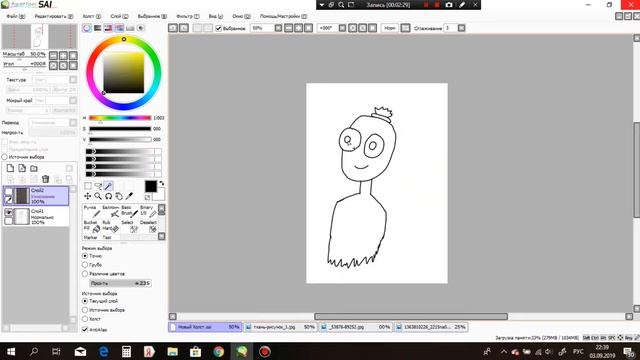Delete the selected layer with trash icon
This screenshot has height=360, width=640.
pyautogui.click(x=46, y=179)
